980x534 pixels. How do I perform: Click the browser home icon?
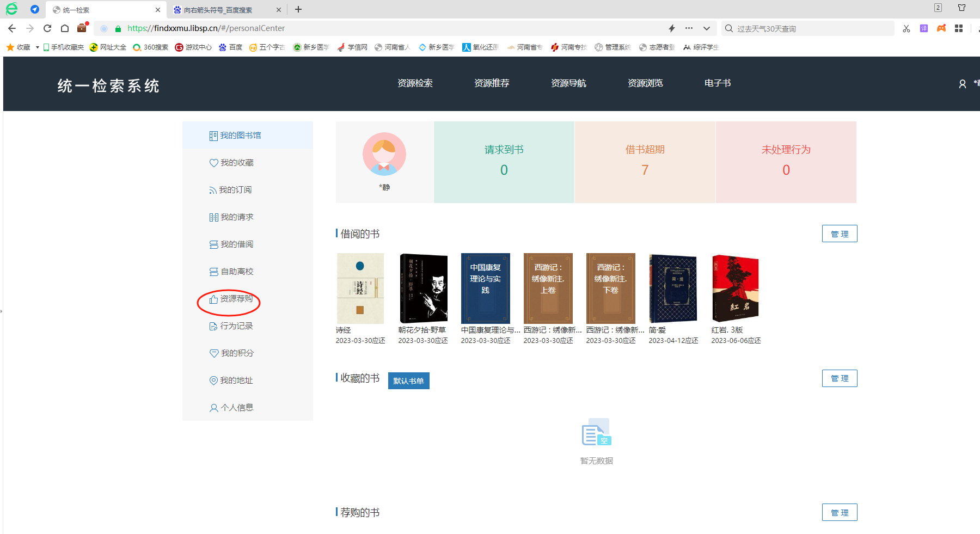pyautogui.click(x=65, y=28)
